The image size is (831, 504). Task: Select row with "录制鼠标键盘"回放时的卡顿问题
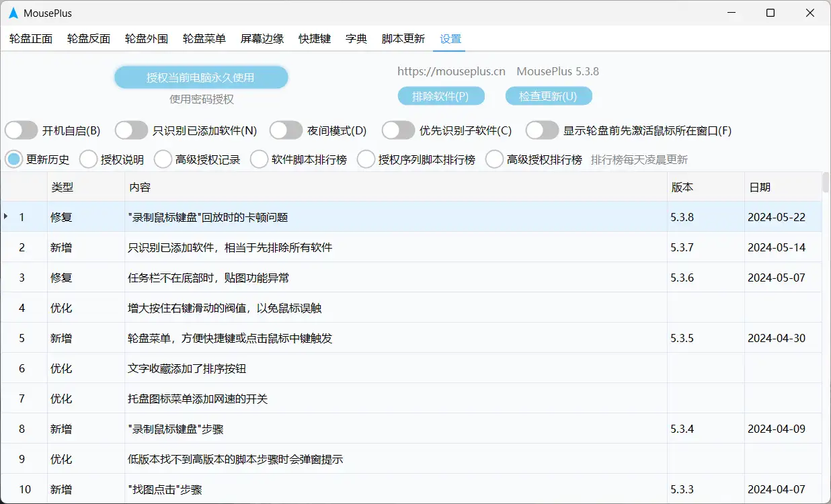[411, 217]
